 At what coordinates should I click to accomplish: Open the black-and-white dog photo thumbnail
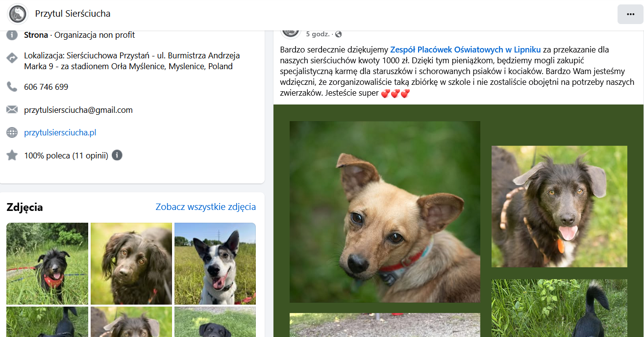(x=215, y=263)
